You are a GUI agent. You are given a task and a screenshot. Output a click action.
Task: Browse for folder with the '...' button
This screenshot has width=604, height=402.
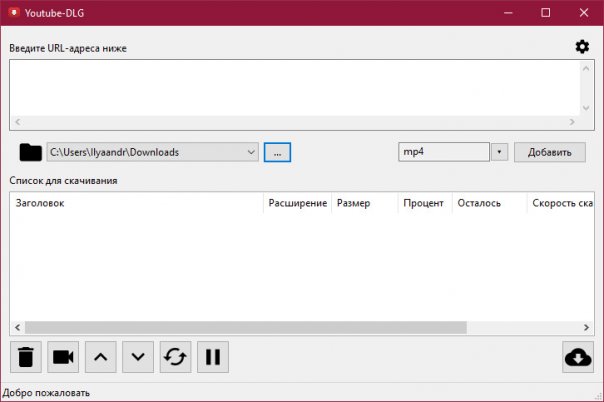coord(277,152)
